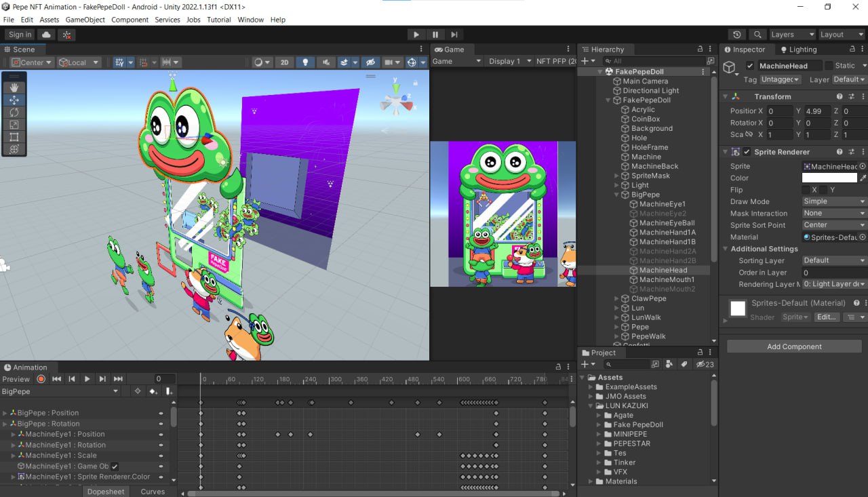Toggle scene lighting bulb icon

pos(305,62)
